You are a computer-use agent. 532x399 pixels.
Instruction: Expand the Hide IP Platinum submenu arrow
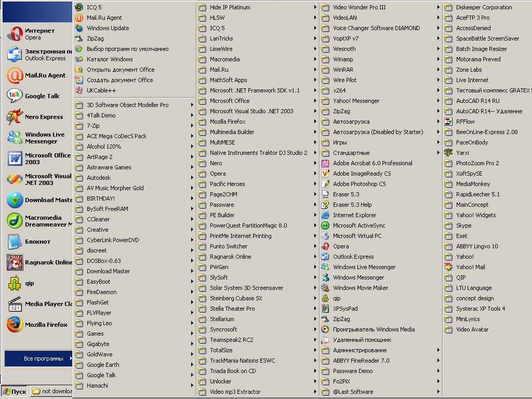[x=315, y=7]
